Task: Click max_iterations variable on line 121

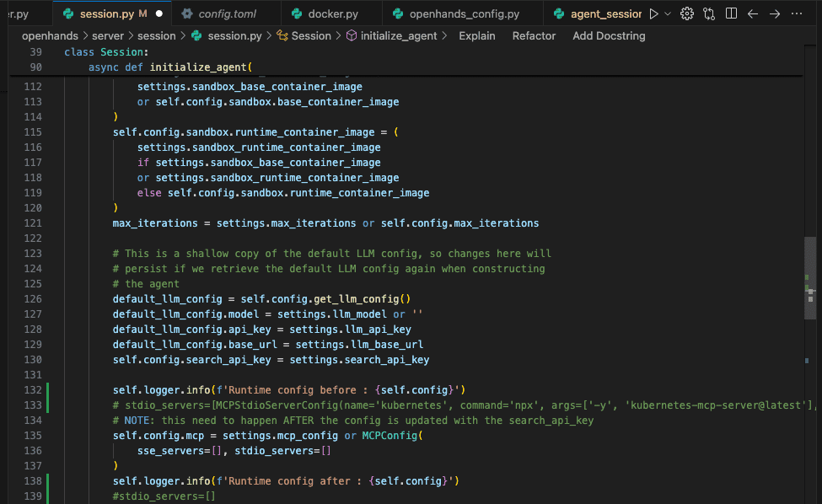Action: pyautogui.click(x=155, y=223)
